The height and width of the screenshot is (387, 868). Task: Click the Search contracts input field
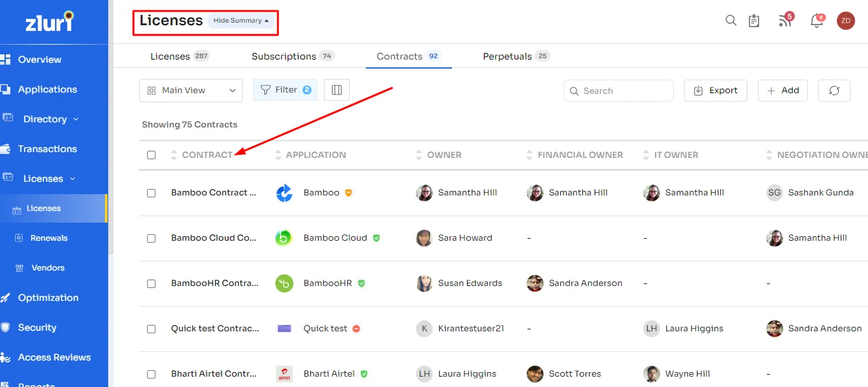(x=619, y=91)
